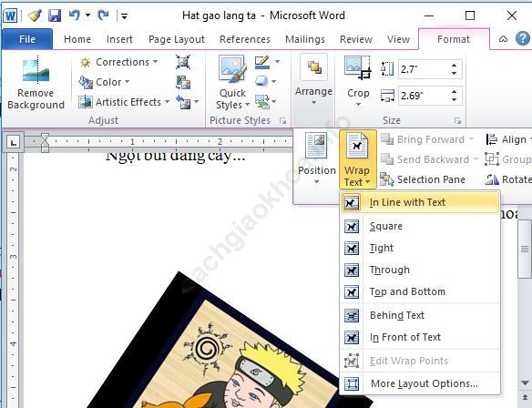The width and height of the screenshot is (532, 408).
Task: Open the Position dropdown
Action: click(316, 158)
